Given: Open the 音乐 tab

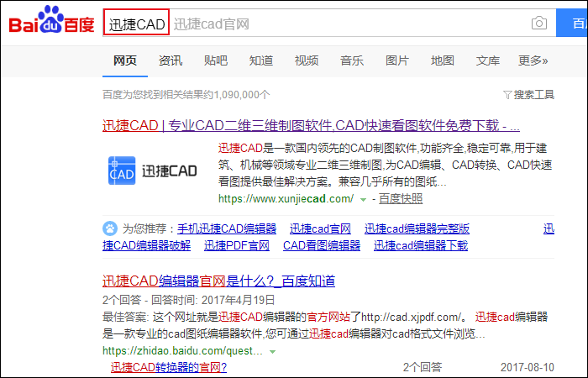Looking at the screenshot, I should [352, 60].
